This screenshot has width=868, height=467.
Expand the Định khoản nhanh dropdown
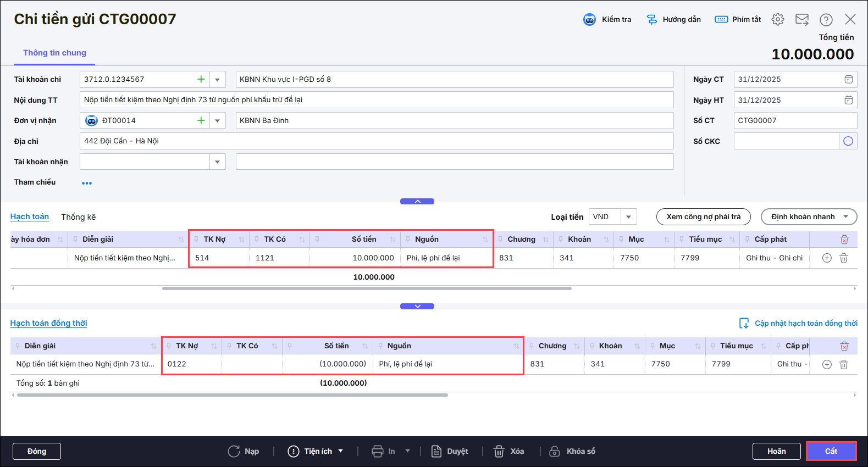pos(845,217)
